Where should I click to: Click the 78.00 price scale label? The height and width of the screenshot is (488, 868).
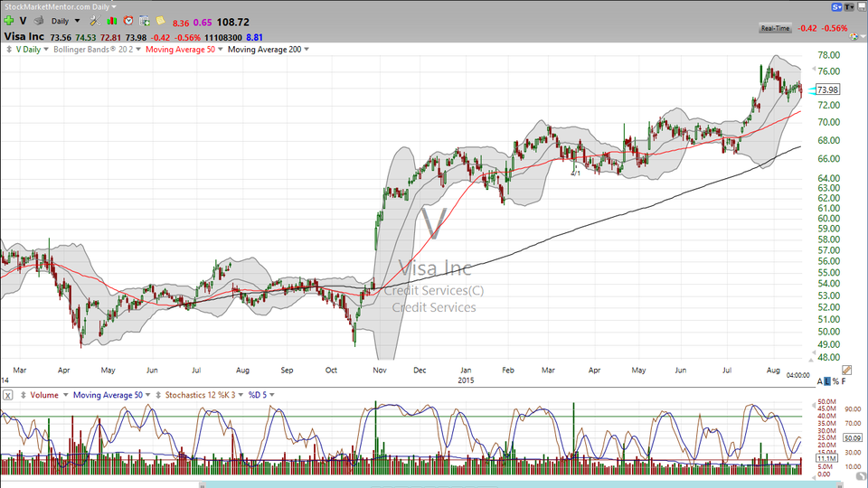click(x=829, y=55)
